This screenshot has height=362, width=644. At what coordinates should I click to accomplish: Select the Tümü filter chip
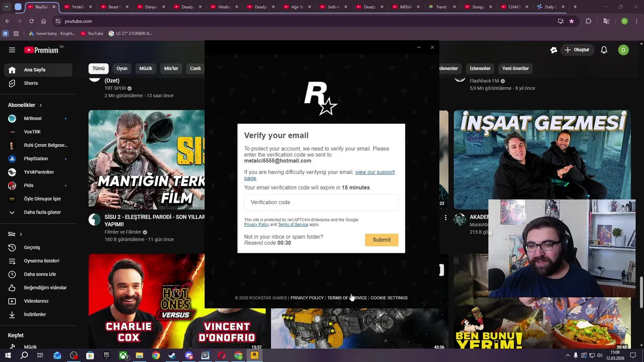pyautogui.click(x=99, y=68)
